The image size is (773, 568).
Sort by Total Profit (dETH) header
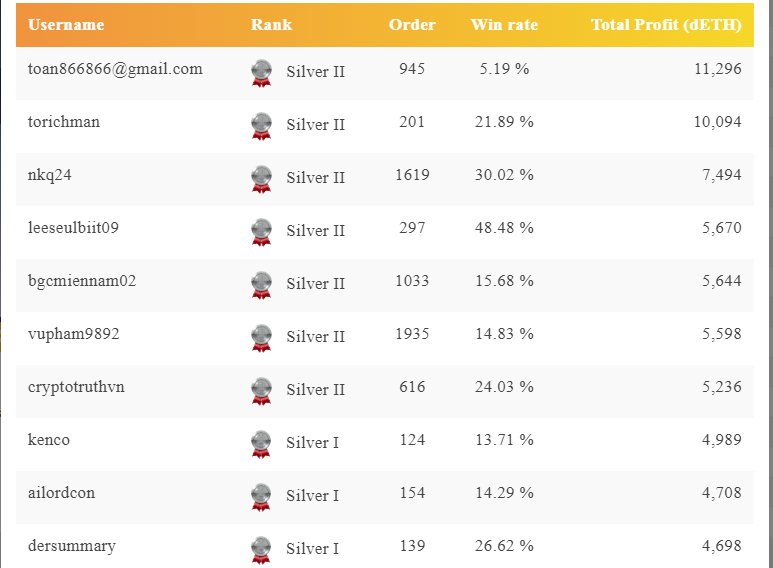point(666,25)
